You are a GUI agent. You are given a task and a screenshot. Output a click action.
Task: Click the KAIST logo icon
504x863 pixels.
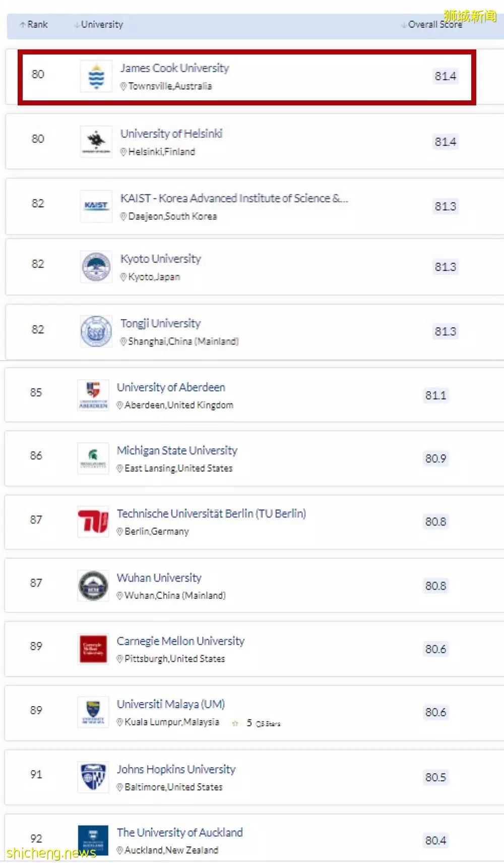(96, 206)
